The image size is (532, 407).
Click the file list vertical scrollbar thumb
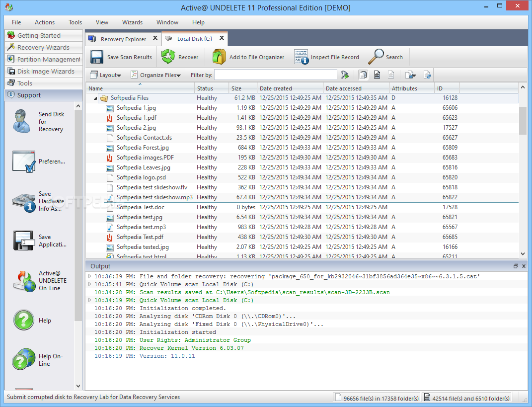(523, 120)
